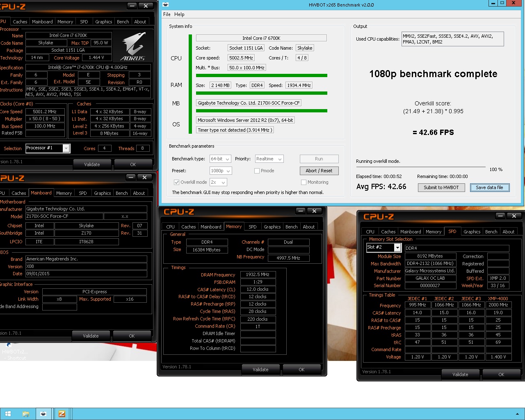The width and height of the screenshot is (525, 420).
Task: Open the Preset 1080p dropdown
Action: pos(221,171)
